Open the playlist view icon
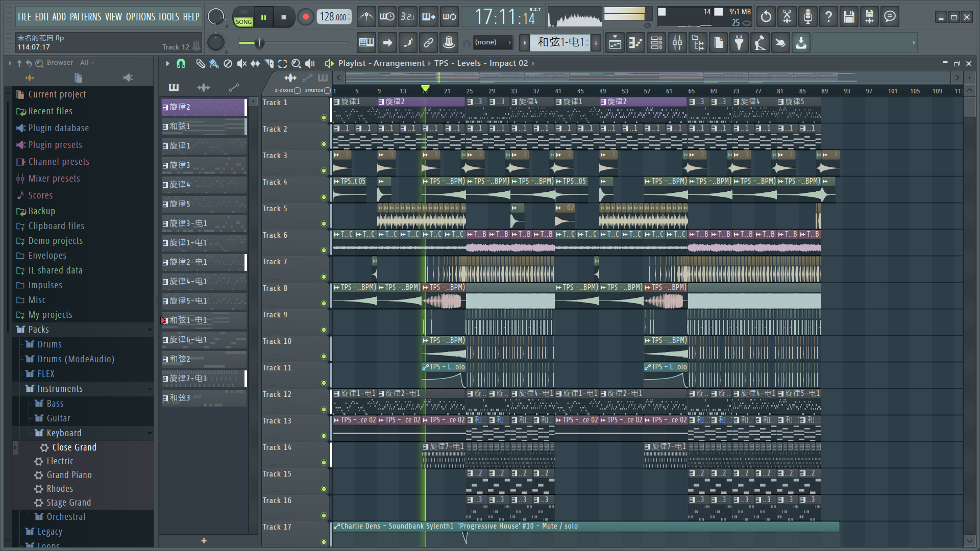The width and height of the screenshot is (980, 551). point(615,43)
